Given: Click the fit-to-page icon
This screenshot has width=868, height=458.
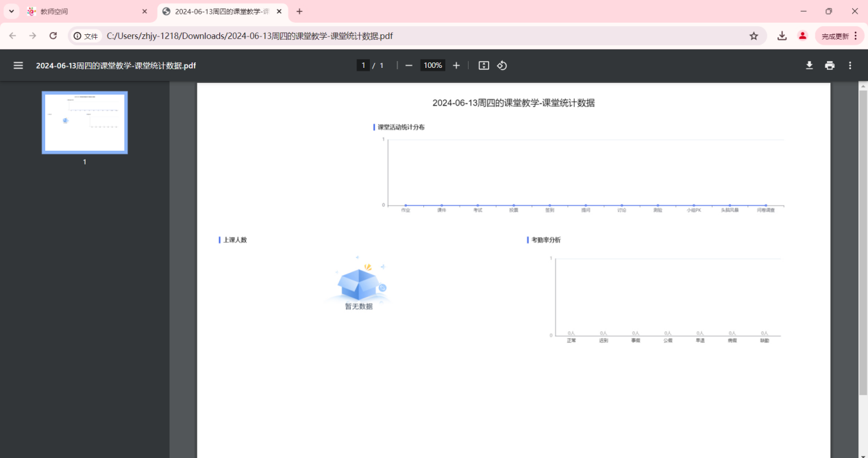Looking at the screenshot, I should click(x=483, y=65).
